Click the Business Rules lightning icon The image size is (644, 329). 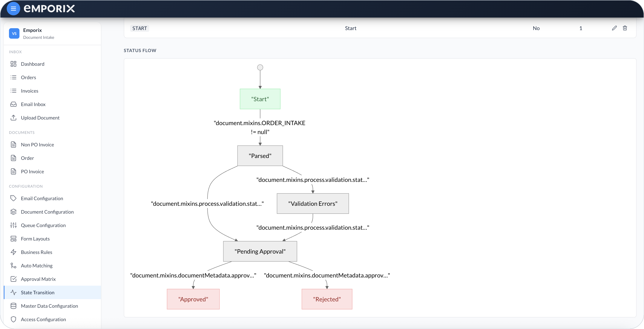(x=13, y=252)
